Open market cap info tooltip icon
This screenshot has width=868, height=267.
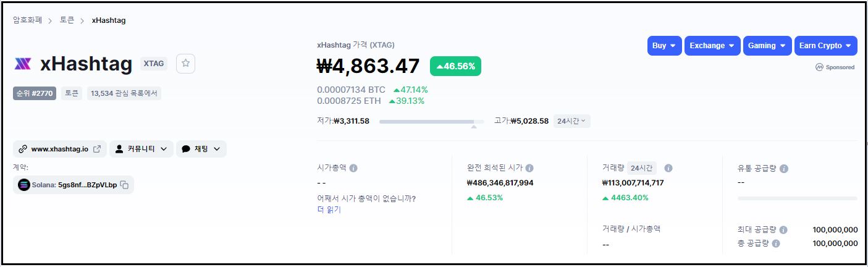(x=353, y=168)
